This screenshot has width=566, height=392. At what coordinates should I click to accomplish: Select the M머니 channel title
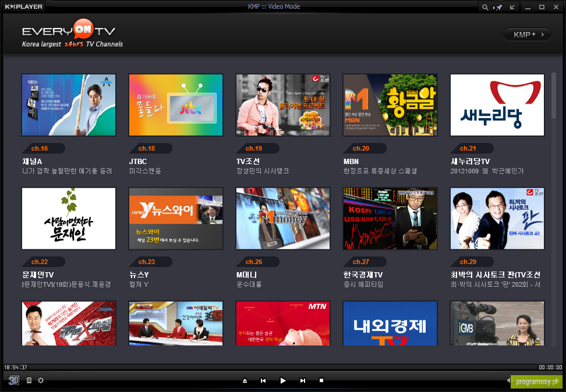point(246,275)
